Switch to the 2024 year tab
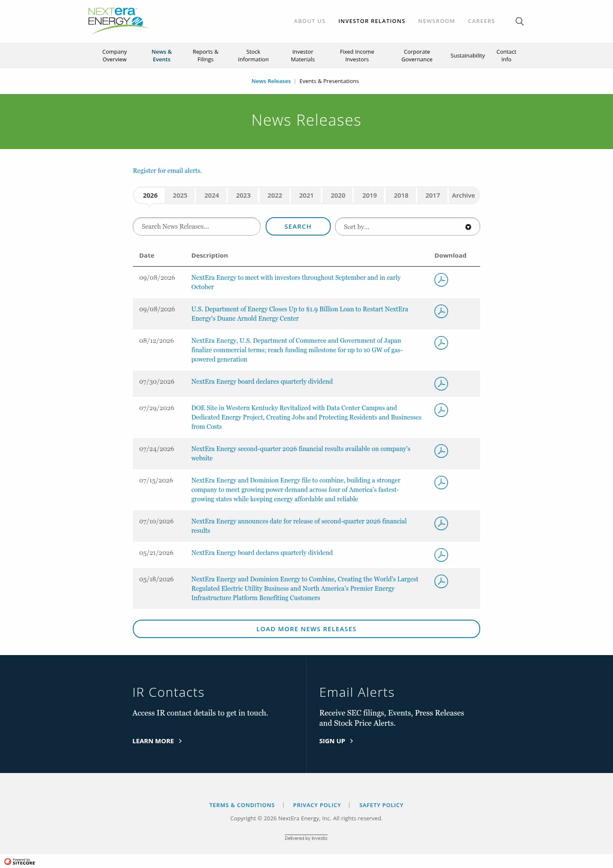This screenshot has width=613, height=868. 212,195
